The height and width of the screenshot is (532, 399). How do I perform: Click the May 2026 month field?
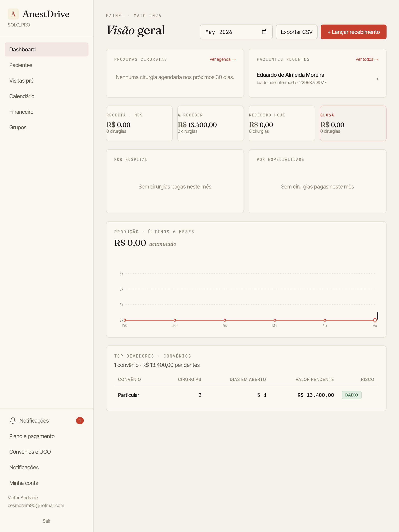point(236,32)
